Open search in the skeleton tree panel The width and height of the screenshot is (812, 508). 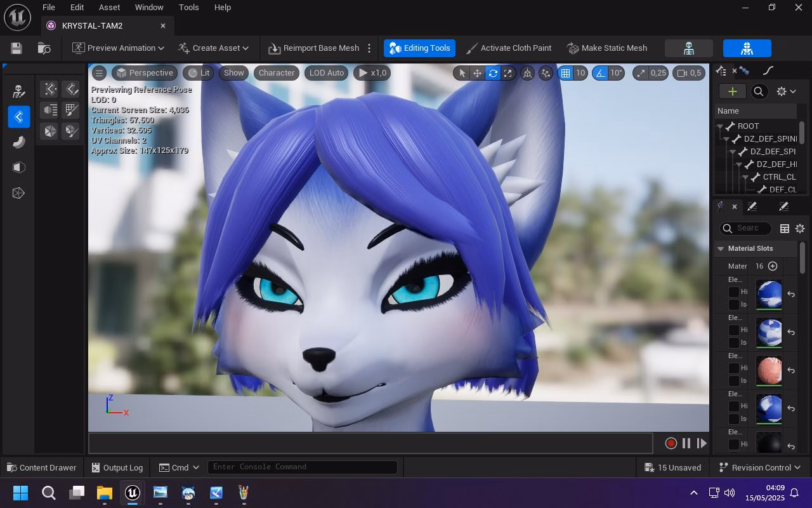click(758, 91)
